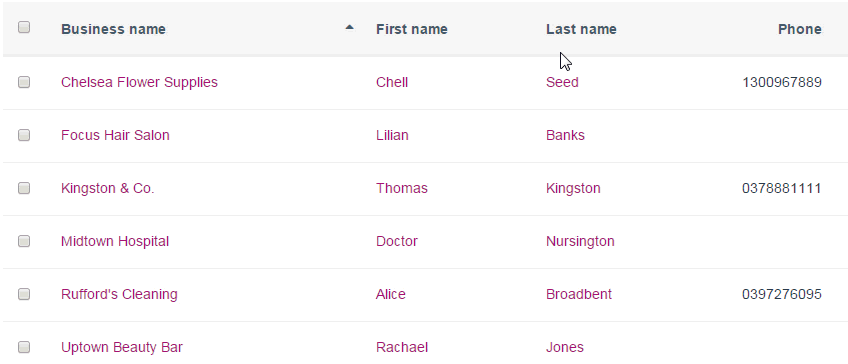
Task: Tick the Uptown Beauty Bar checkbox
Action: click(x=24, y=347)
